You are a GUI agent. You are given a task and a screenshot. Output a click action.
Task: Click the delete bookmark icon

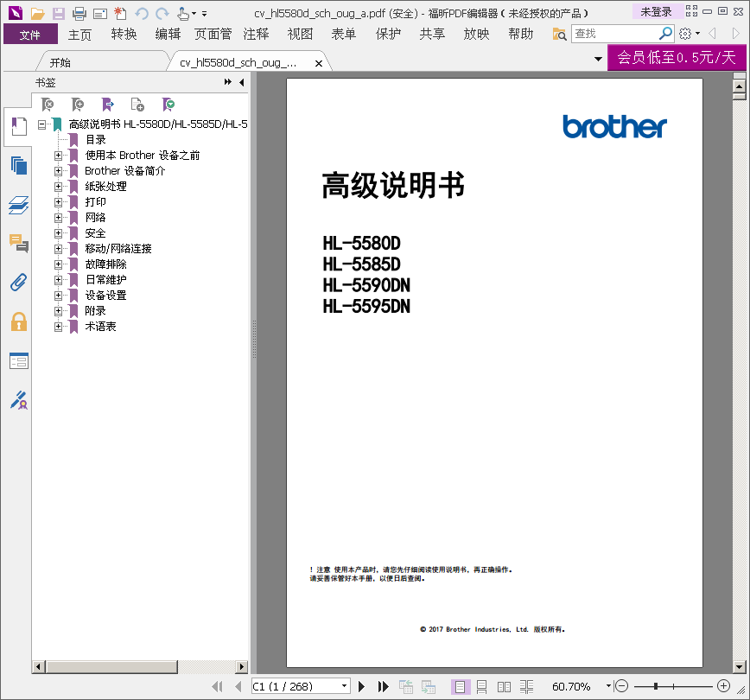pyautogui.click(x=48, y=104)
